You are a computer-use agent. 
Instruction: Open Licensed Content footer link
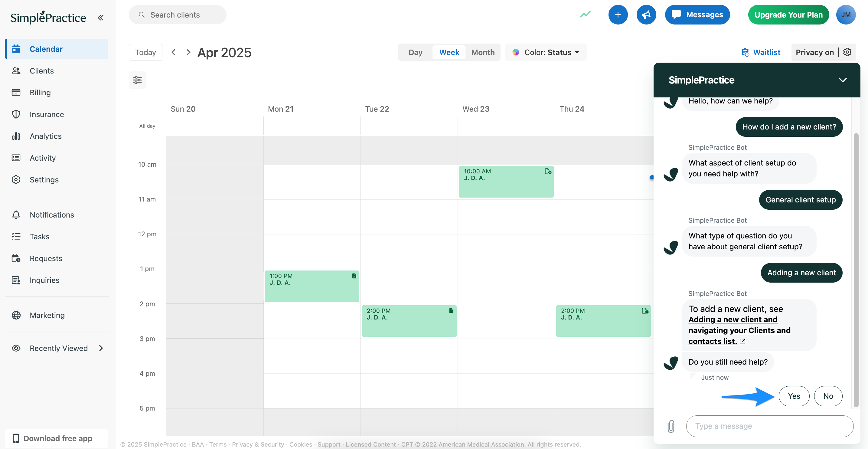click(x=371, y=444)
